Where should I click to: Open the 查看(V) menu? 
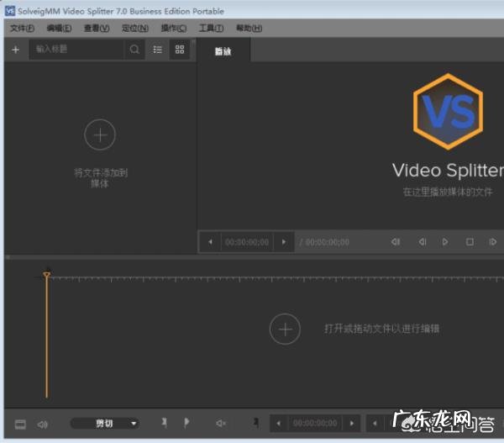pyautogui.click(x=97, y=29)
